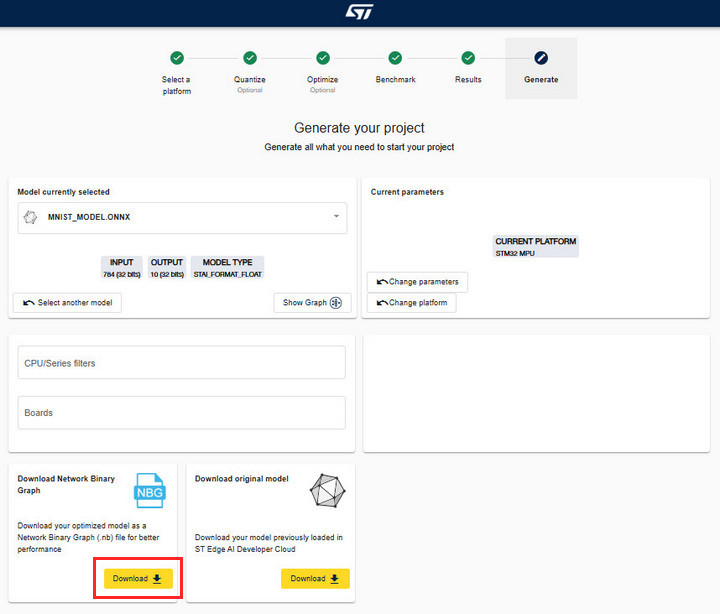Click Change platform button

[x=412, y=303]
